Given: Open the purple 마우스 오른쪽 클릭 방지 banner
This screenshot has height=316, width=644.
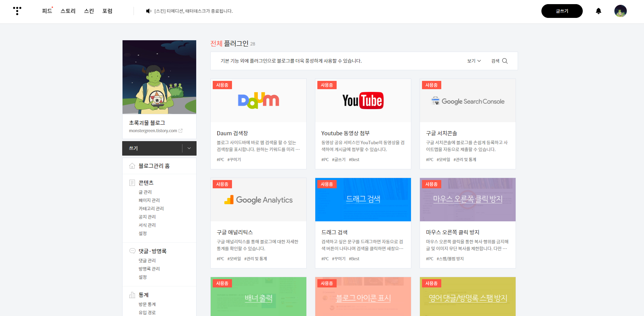Looking at the screenshot, I should point(468,200).
